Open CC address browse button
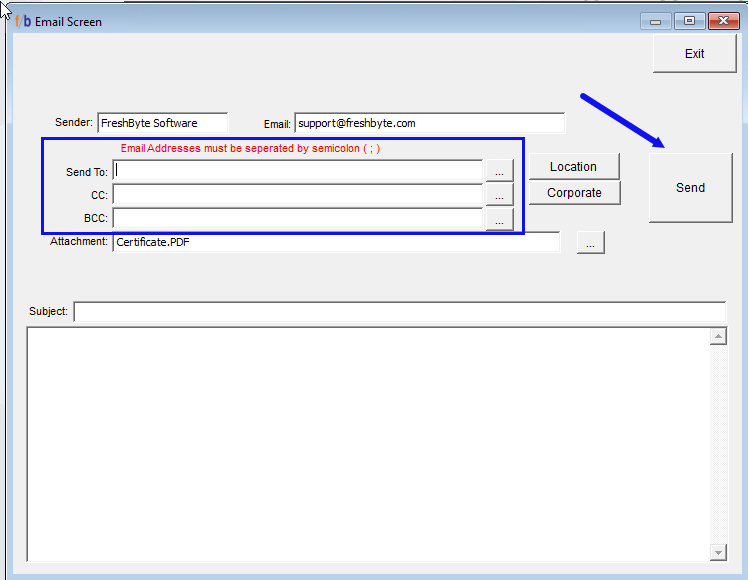Screen dimensions: 748x580 (x=499, y=195)
